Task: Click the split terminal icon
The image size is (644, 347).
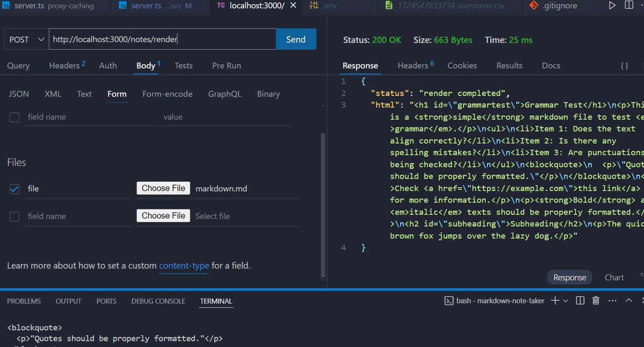Action: click(x=580, y=301)
